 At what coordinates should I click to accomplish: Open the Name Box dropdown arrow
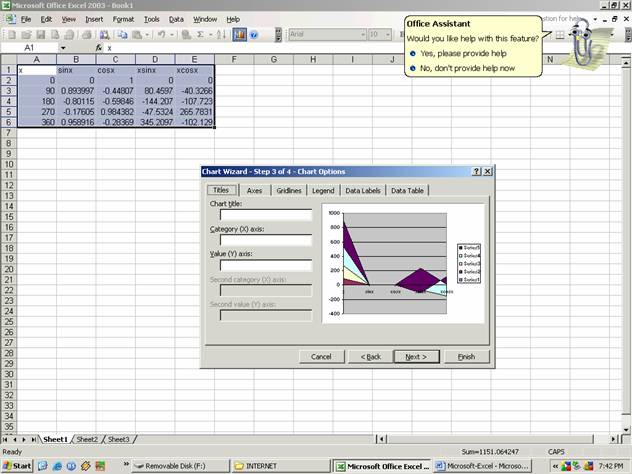(63, 48)
